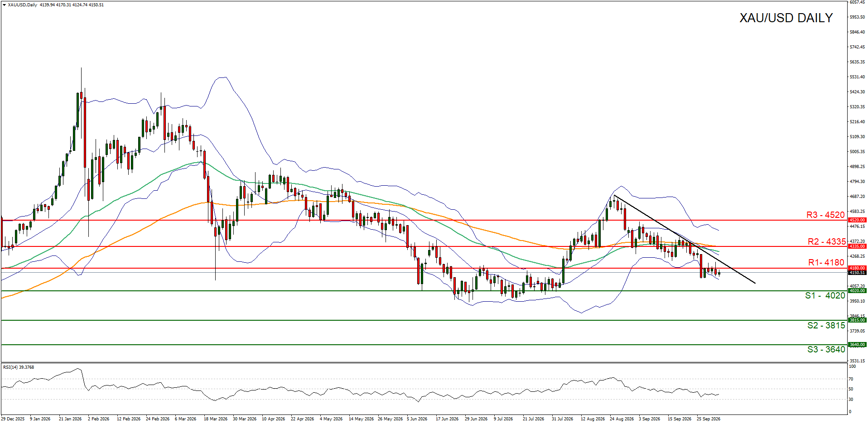This screenshot has height=424, width=868.
Task: Select the S2 - 3815 support label
Action: pyautogui.click(x=826, y=325)
